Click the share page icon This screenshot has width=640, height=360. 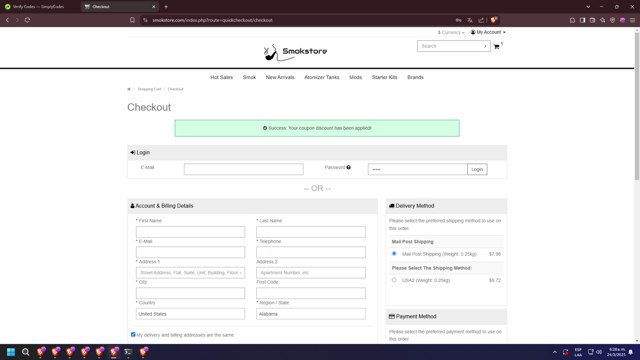pyautogui.click(x=481, y=20)
